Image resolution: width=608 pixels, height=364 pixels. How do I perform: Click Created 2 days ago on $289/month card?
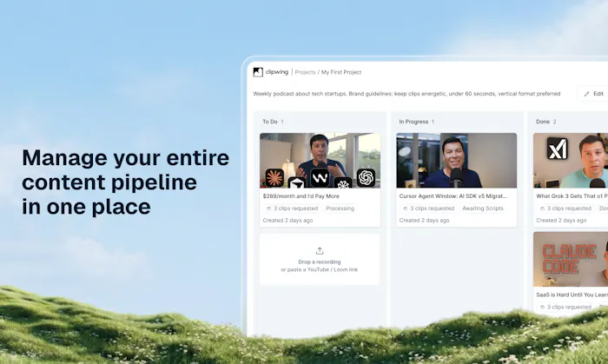pyautogui.click(x=287, y=221)
